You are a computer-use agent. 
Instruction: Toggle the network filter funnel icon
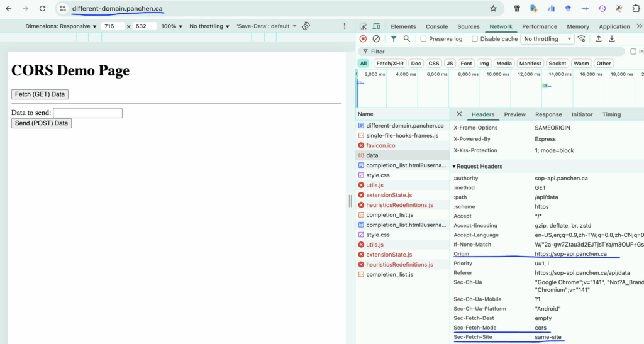point(394,39)
